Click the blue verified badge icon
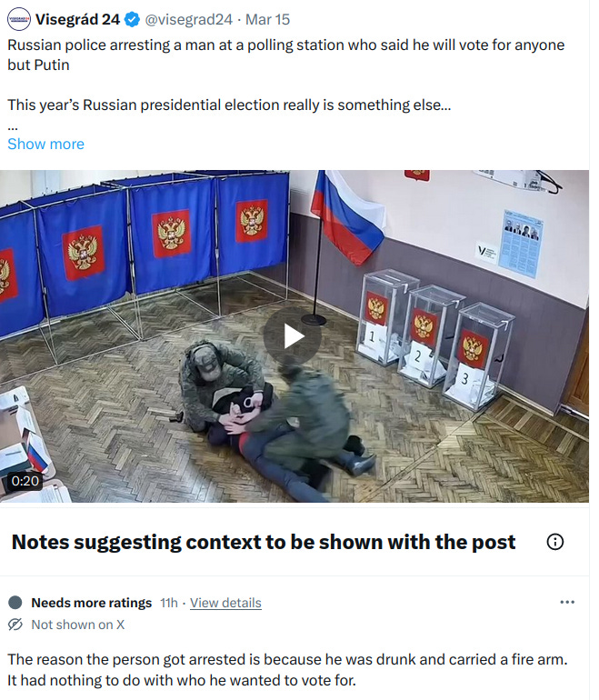 [132, 20]
